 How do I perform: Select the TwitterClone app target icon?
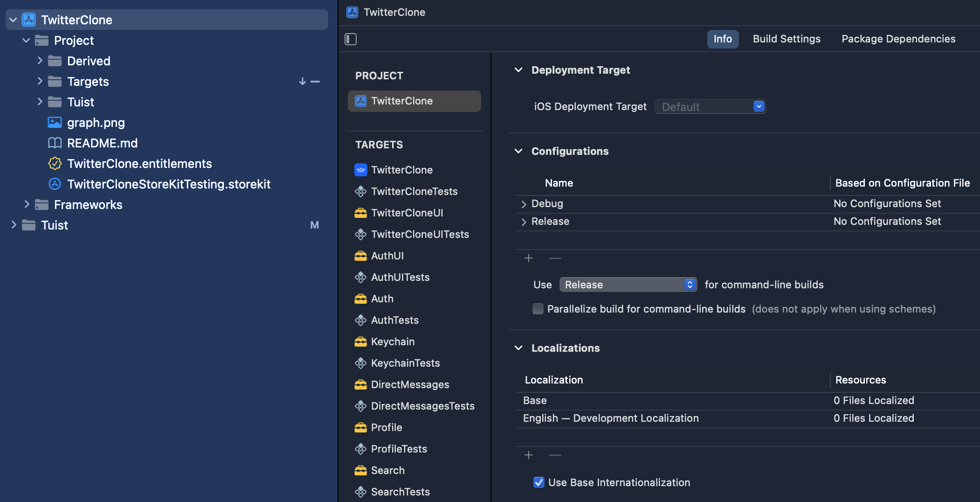(x=360, y=170)
